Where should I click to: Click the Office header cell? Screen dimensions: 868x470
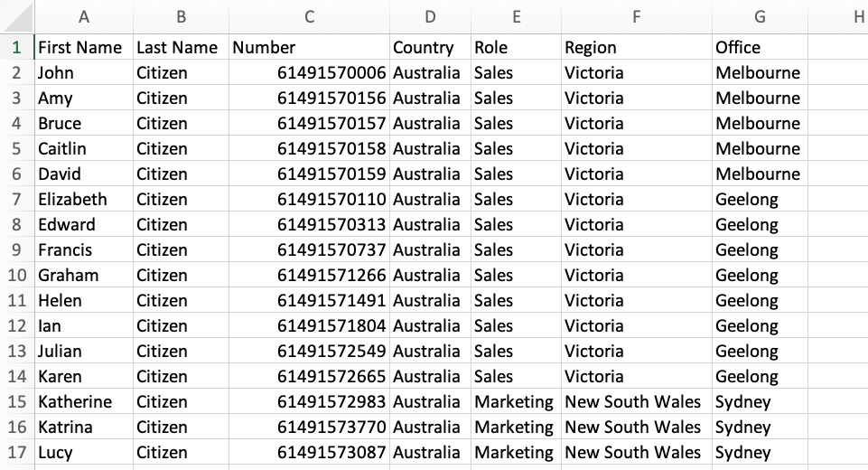[760, 47]
